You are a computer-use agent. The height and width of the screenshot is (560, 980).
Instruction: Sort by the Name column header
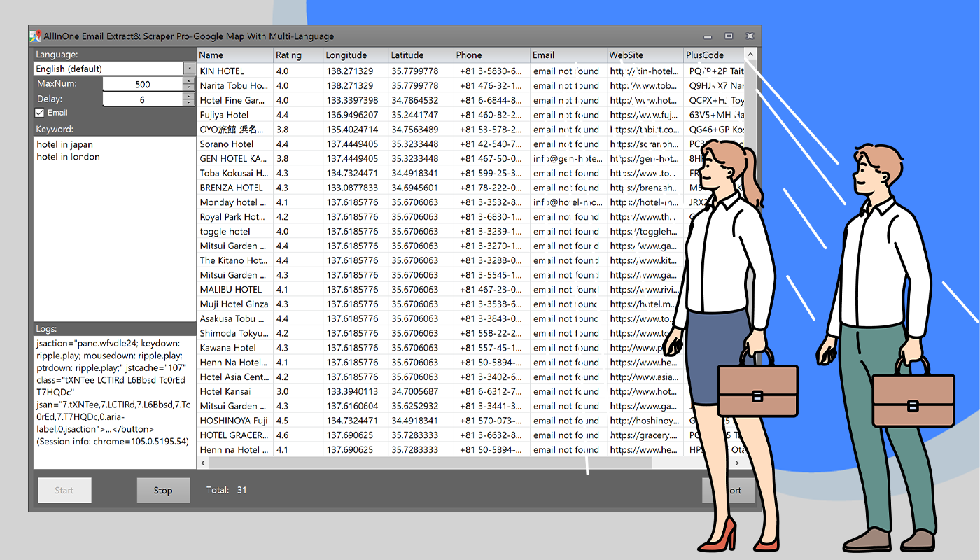click(235, 55)
